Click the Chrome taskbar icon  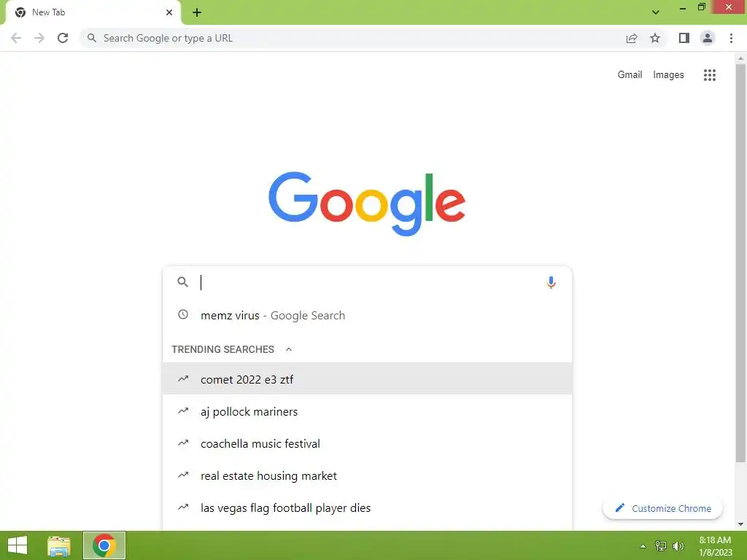pyautogui.click(x=104, y=545)
